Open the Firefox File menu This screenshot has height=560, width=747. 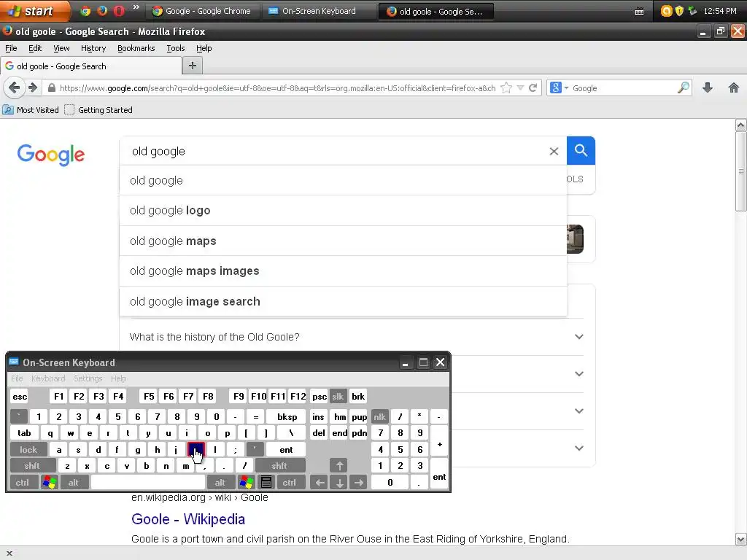click(11, 48)
